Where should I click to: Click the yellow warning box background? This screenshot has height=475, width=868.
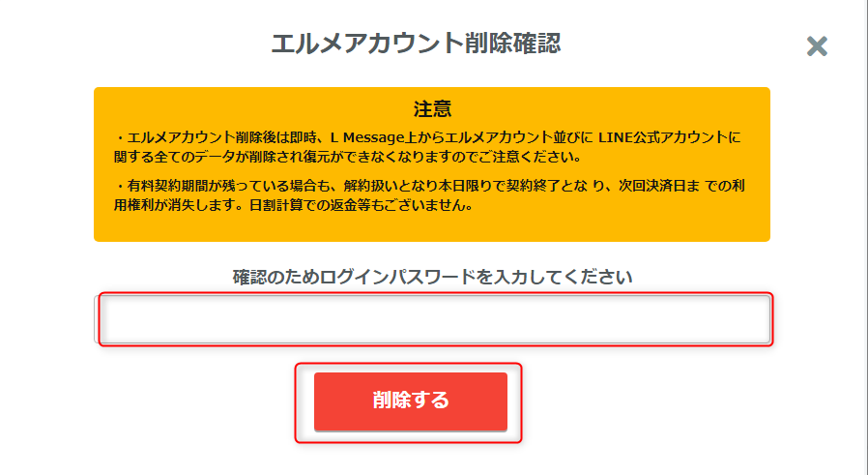(432, 227)
